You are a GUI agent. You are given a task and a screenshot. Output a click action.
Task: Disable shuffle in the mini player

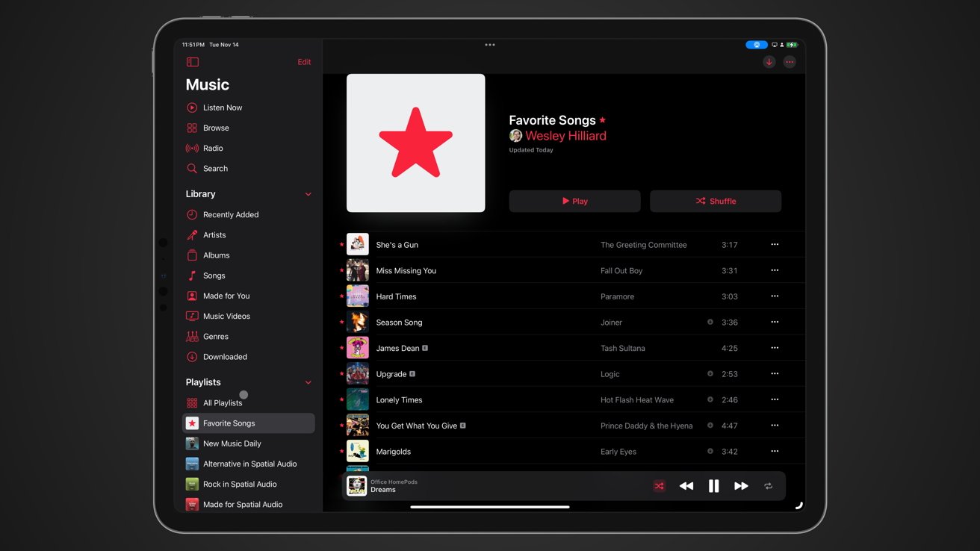pos(658,485)
